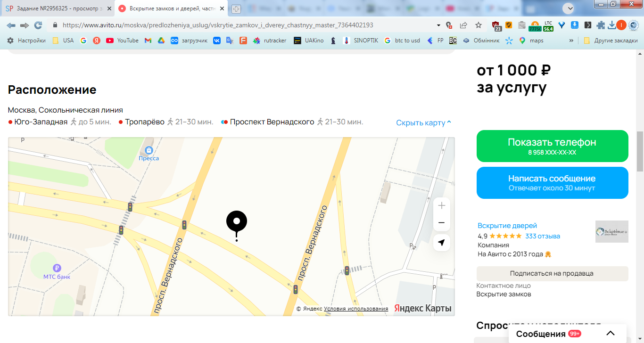Select the Вскрытие замков и дверей tab
The image size is (644, 343).
coord(171,8)
